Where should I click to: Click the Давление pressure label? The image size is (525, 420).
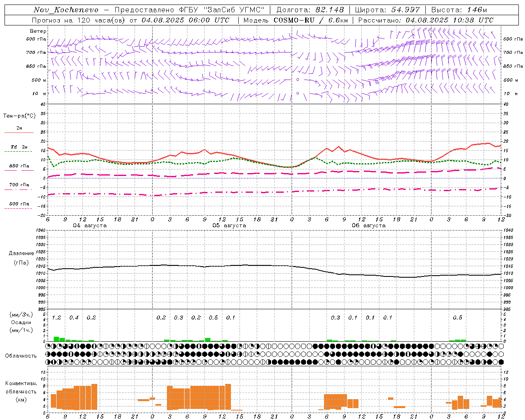[21, 253]
